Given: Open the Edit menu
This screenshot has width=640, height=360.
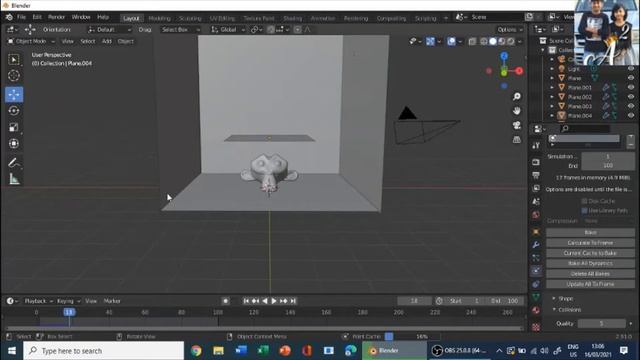Looking at the screenshot, I should pyautogui.click(x=37, y=17).
